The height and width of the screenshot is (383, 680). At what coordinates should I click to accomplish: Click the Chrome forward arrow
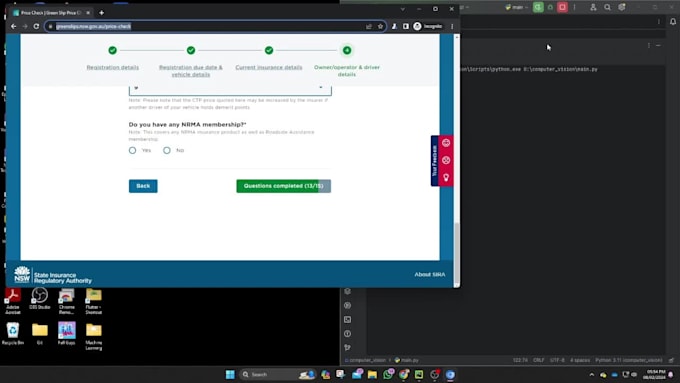[x=25, y=26]
